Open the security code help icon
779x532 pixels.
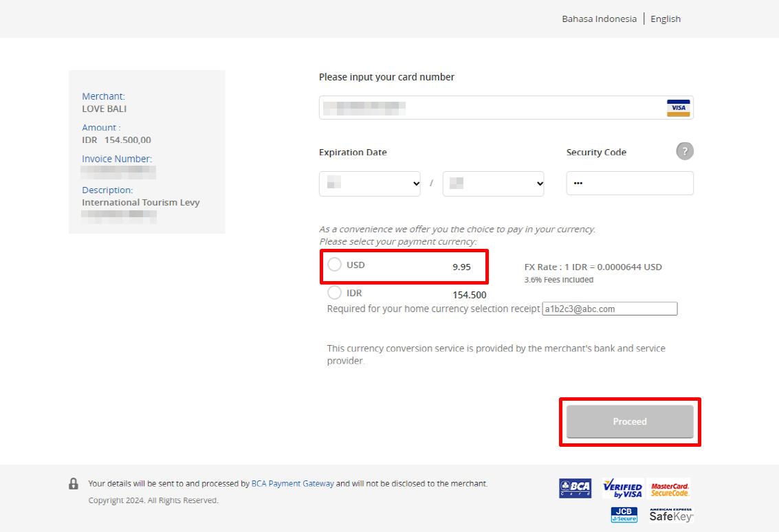pos(685,151)
